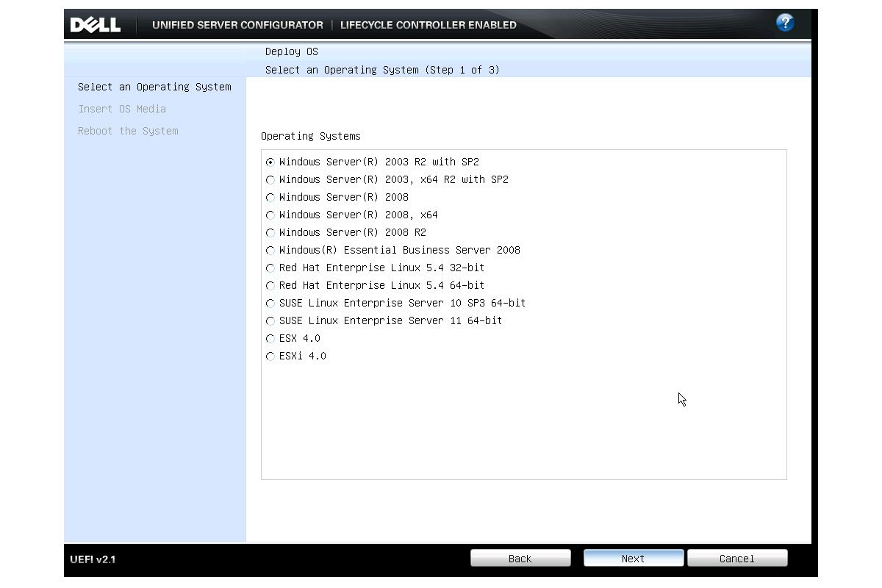Open the Reboot the System step
The height and width of the screenshot is (588, 882).
click(128, 131)
